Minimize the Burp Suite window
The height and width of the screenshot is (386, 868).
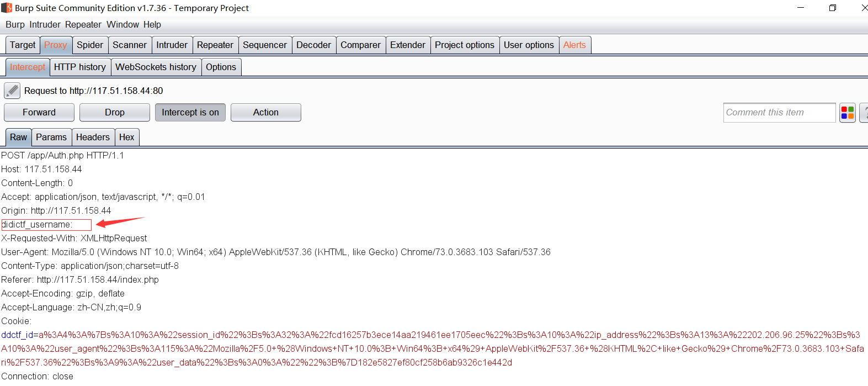pyautogui.click(x=801, y=8)
